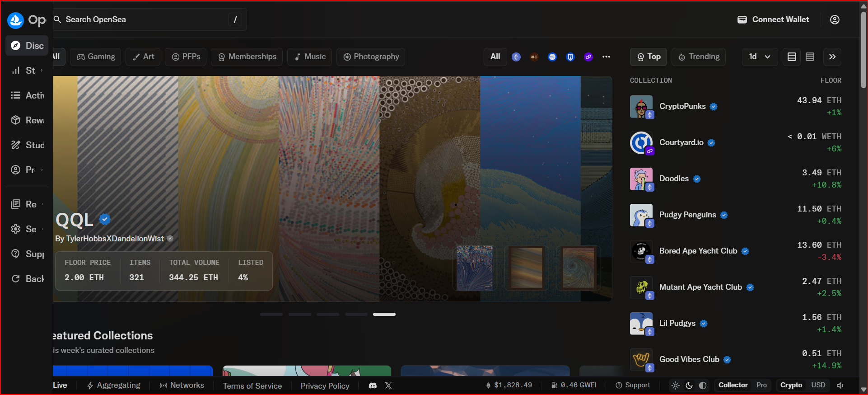868x395 pixels.
Task: Open the Privacy Policy link
Action: point(325,386)
